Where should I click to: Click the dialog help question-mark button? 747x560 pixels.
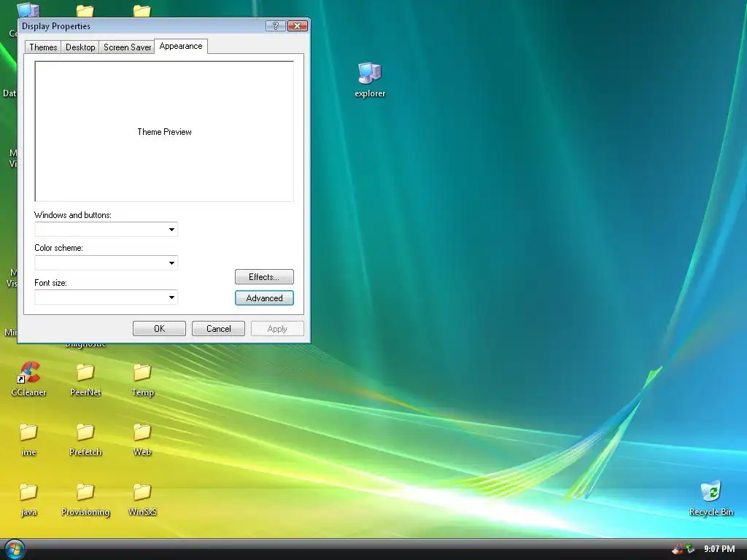pyautogui.click(x=275, y=26)
